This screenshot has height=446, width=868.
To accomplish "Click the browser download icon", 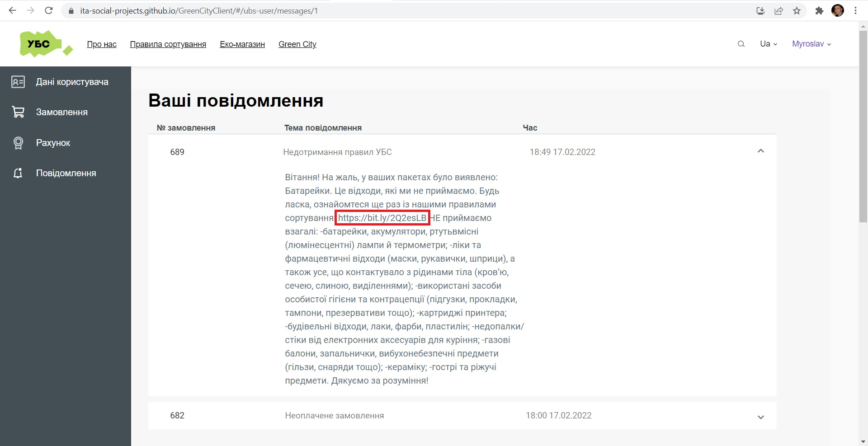I will 760,10.
